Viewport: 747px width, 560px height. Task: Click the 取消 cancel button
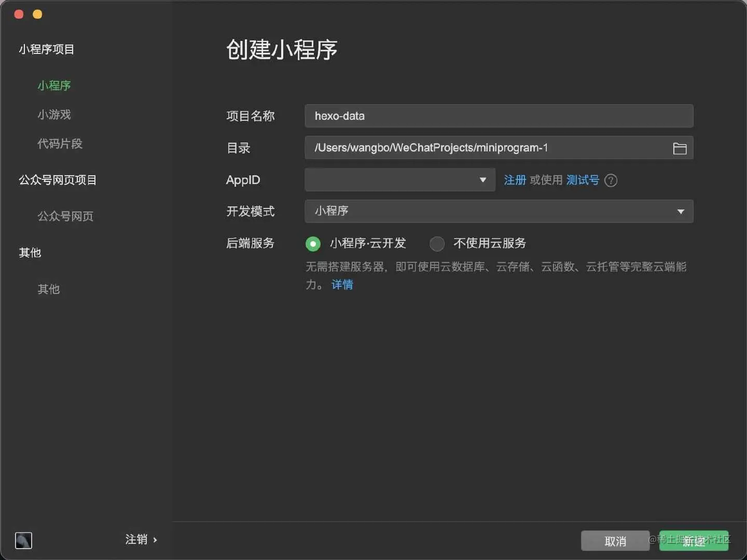[x=615, y=541]
